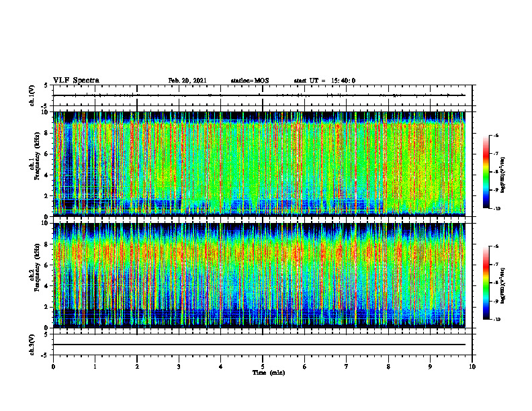Click the "ch.3(V)" waveform axis label

click(32, 345)
